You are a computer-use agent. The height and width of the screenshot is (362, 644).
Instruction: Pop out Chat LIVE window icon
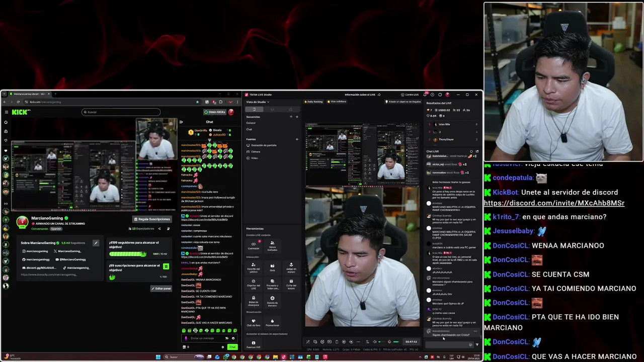click(477, 151)
